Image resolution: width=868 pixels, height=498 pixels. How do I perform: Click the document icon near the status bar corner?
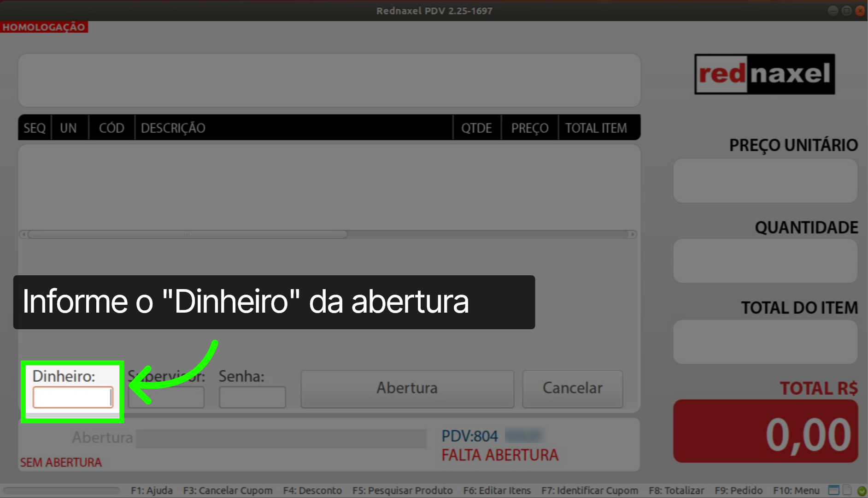pyautogui.click(x=847, y=490)
